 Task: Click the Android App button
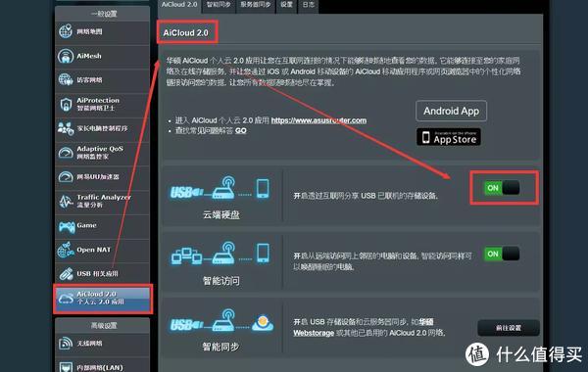coord(451,111)
